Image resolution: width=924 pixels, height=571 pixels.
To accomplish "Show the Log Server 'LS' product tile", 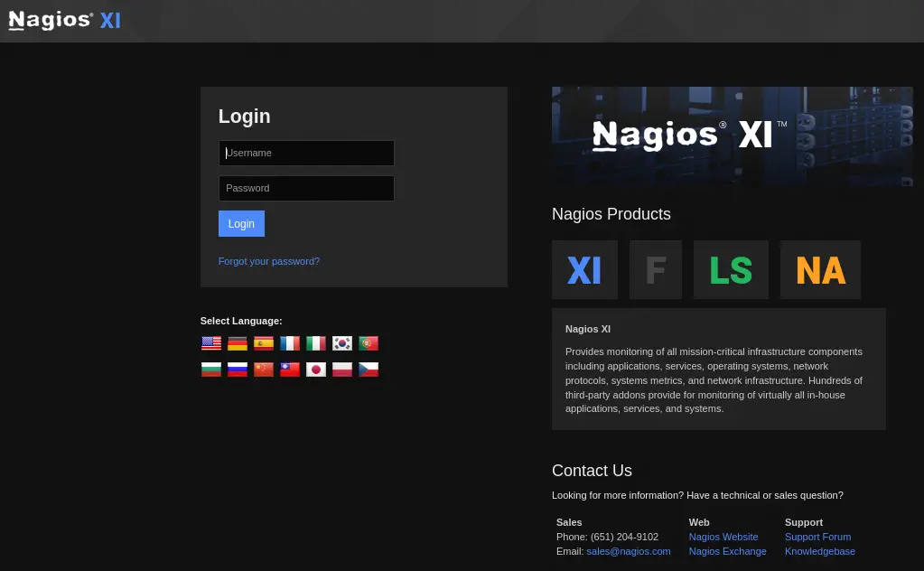I will (731, 270).
